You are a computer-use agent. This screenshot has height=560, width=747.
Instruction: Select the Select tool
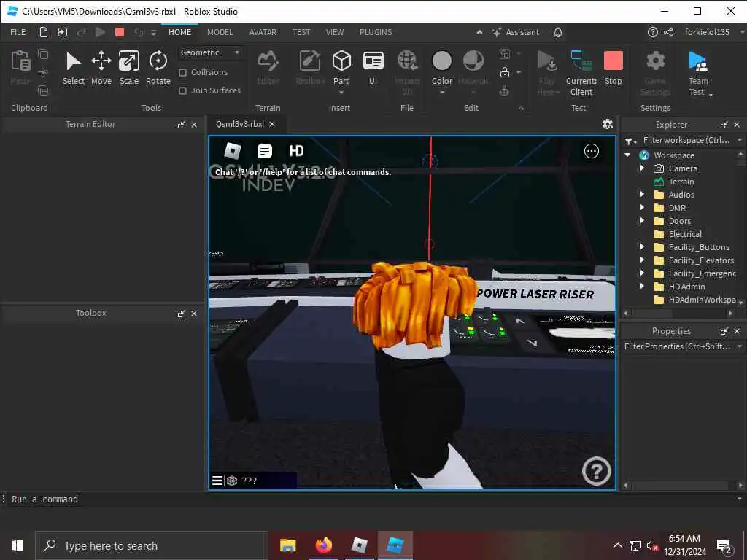[x=74, y=68]
